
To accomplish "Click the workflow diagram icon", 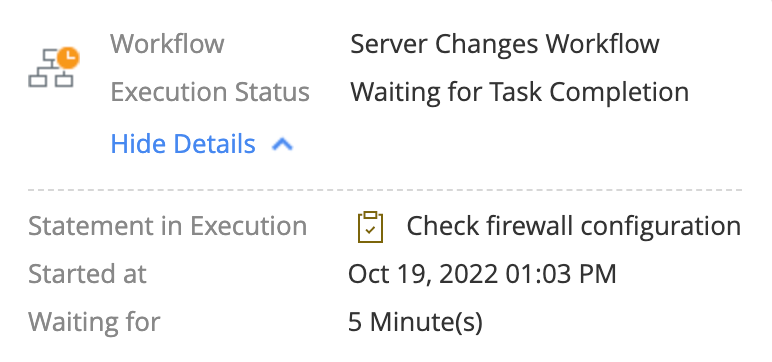I will (x=51, y=68).
